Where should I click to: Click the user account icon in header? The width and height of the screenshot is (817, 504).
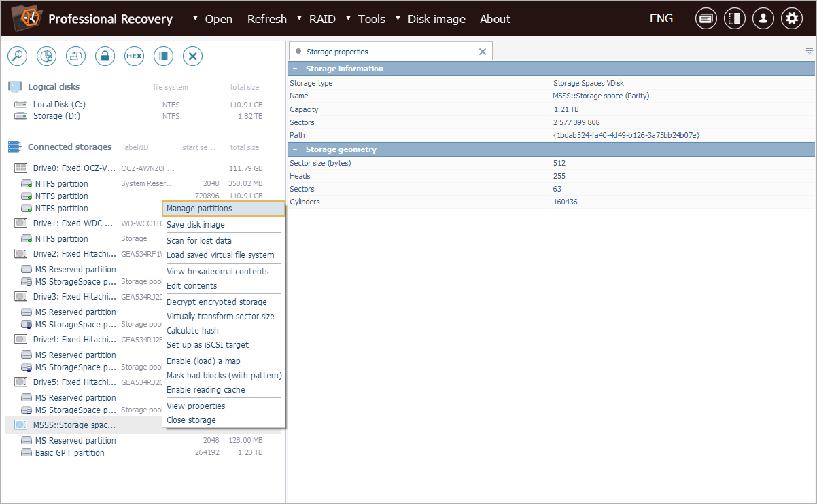pos(763,19)
